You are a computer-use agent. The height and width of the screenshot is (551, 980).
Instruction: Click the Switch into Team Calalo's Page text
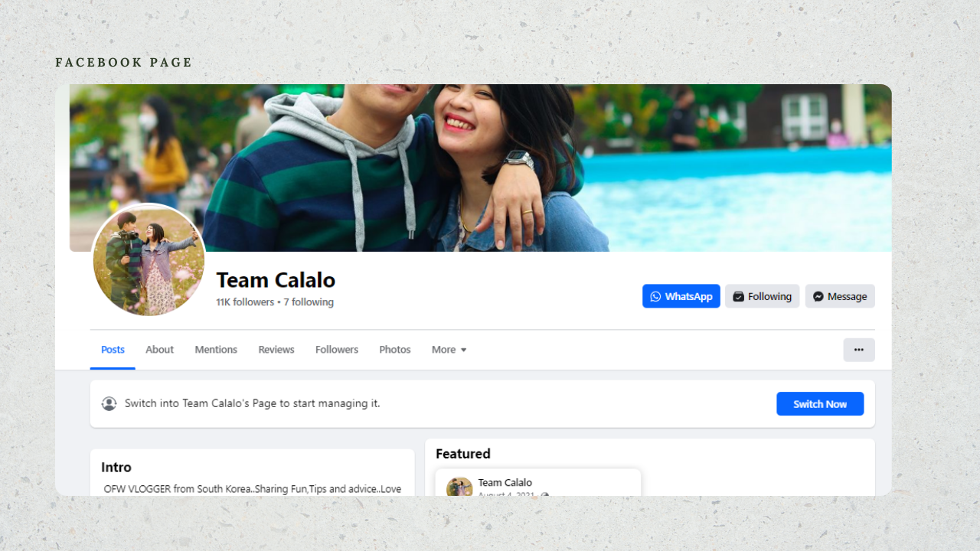[x=253, y=403]
